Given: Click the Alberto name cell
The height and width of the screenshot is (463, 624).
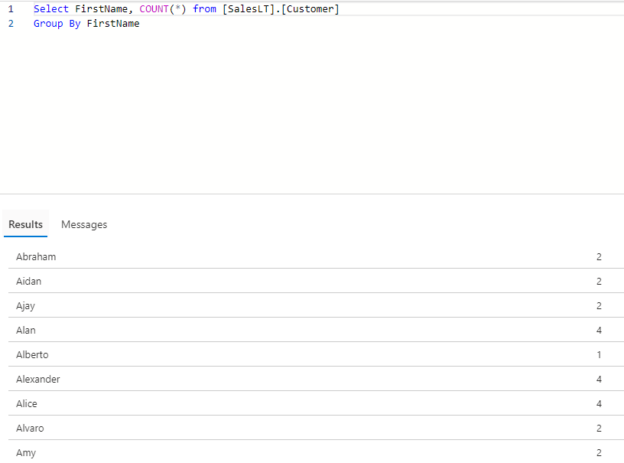Looking at the screenshot, I should [x=32, y=355].
